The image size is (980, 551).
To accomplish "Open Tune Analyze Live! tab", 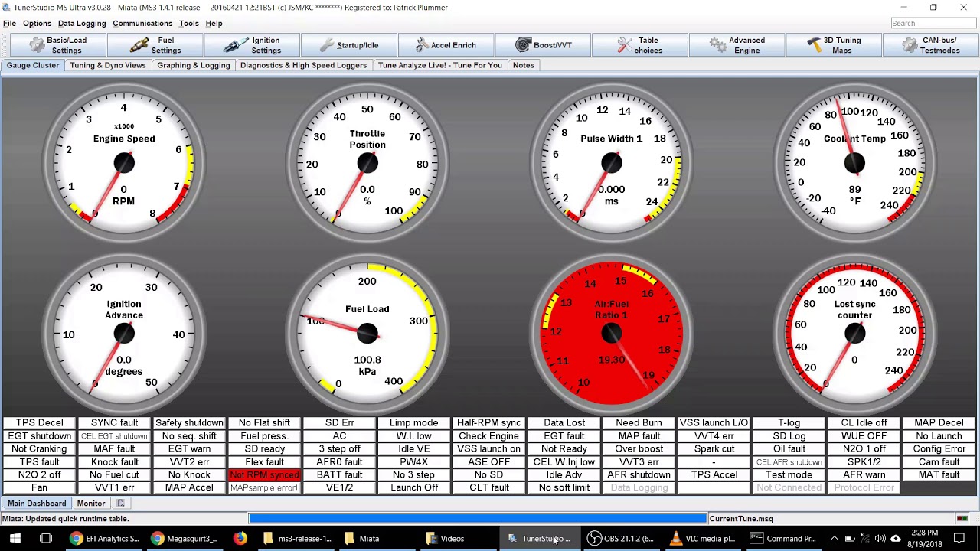I will pyautogui.click(x=440, y=65).
